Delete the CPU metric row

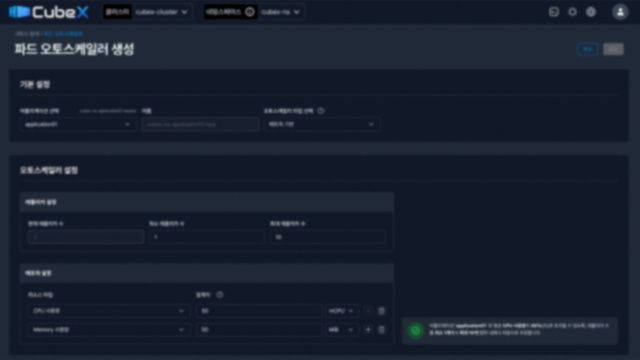tap(382, 311)
